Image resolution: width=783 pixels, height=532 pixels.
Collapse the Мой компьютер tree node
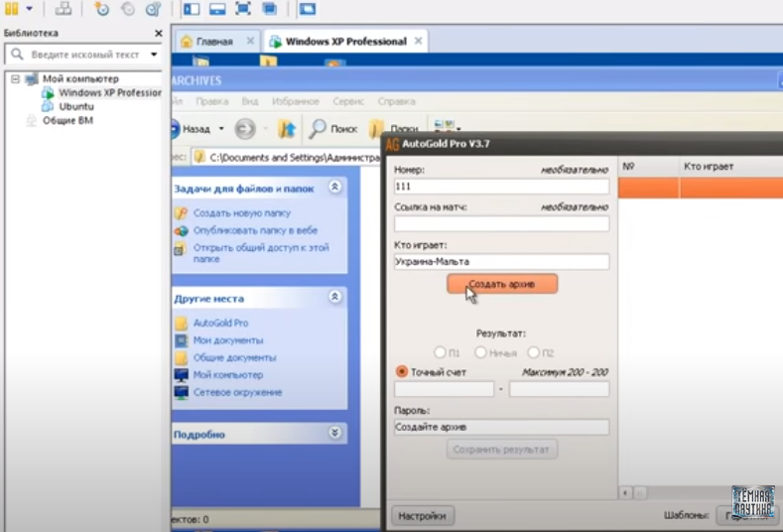point(16,78)
